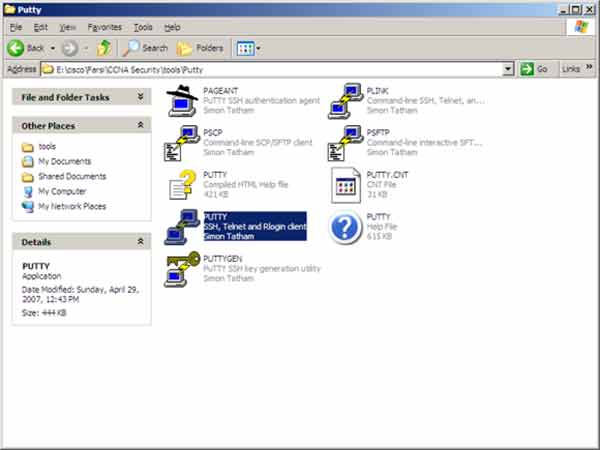Select the PUTTY.CNT file icon
600x450 pixels.
346,185
